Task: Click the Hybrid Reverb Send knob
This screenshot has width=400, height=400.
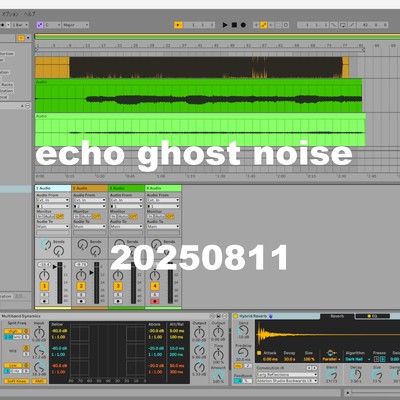Action: coord(244,331)
